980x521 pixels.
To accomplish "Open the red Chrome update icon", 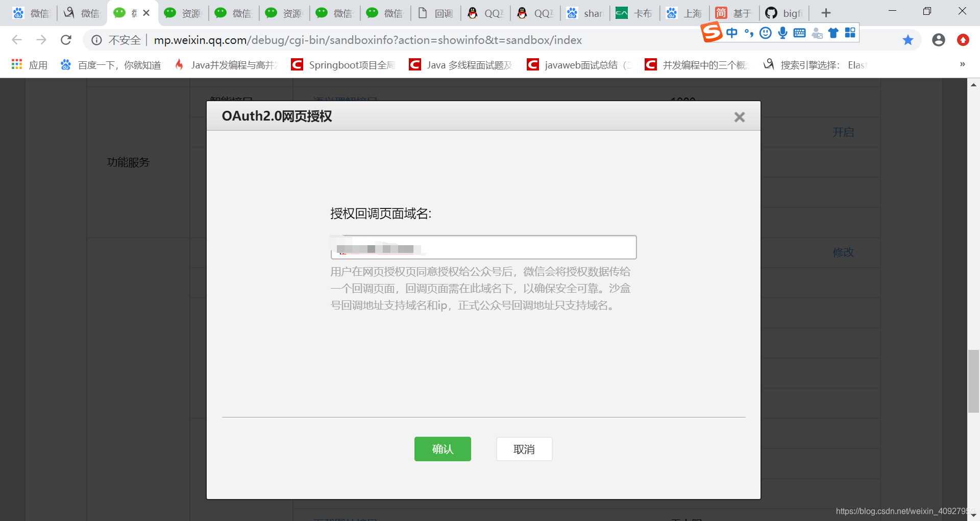I will coord(963,40).
